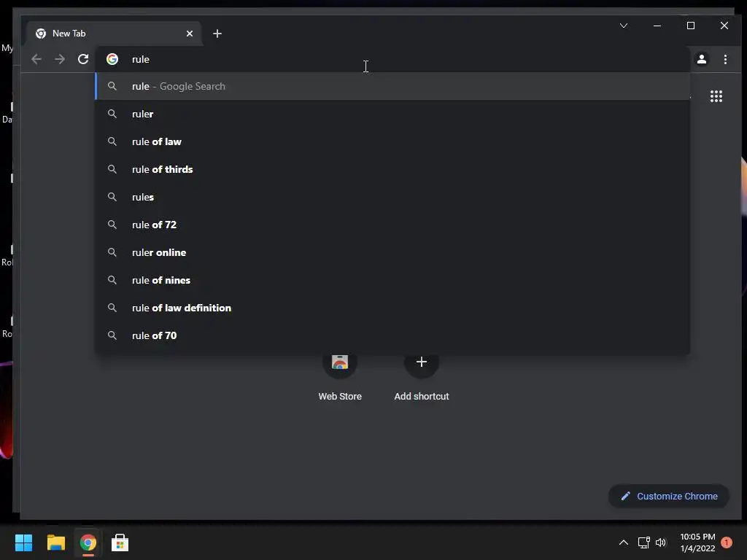The width and height of the screenshot is (747, 560).
Task: Click the network icon in the system tray
Action: (643, 542)
